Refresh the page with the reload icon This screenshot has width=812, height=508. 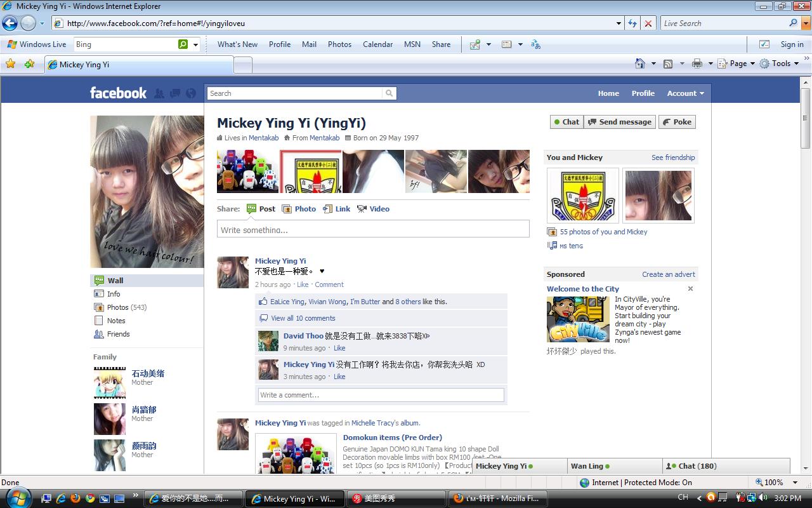point(632,23)
